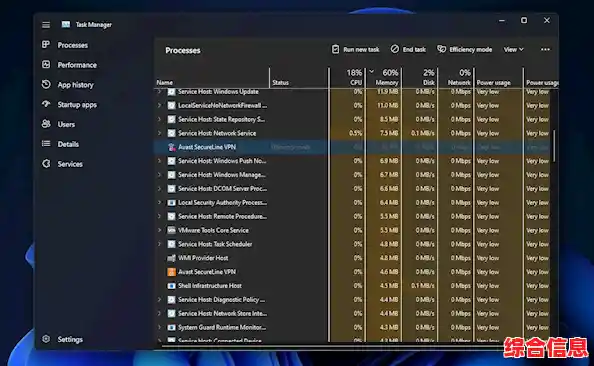Screen dimensions: 594x366
Task: Sort processes by Memory column
Action: coord(384,77)
